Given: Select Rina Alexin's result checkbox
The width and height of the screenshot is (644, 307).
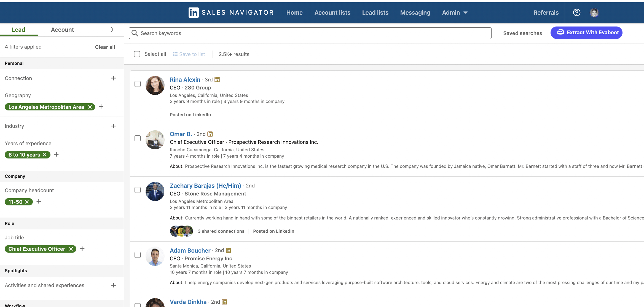Looking at the screenshot, I should pos(138,84).
